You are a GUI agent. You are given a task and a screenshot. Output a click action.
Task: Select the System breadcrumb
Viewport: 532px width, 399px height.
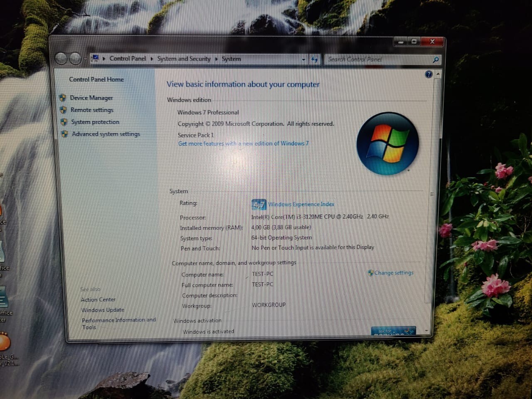pyautogui.click(x=231, y=59)
